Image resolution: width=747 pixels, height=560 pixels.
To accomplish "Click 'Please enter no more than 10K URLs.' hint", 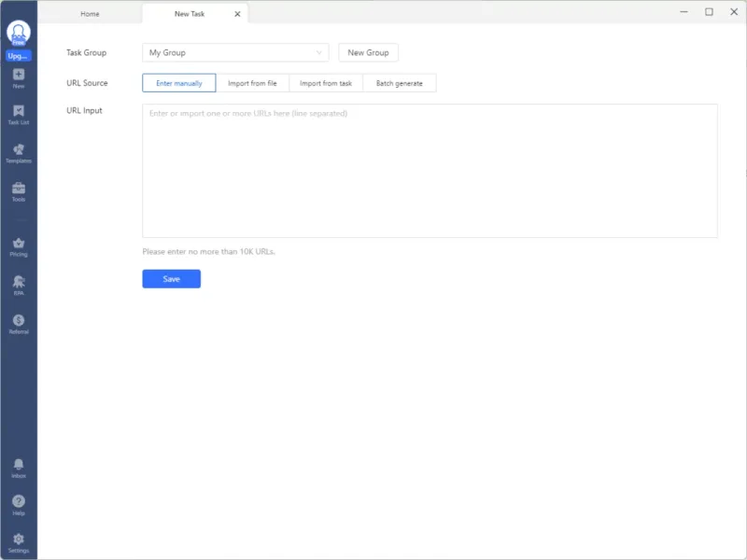I will click(x=208, y=251).
